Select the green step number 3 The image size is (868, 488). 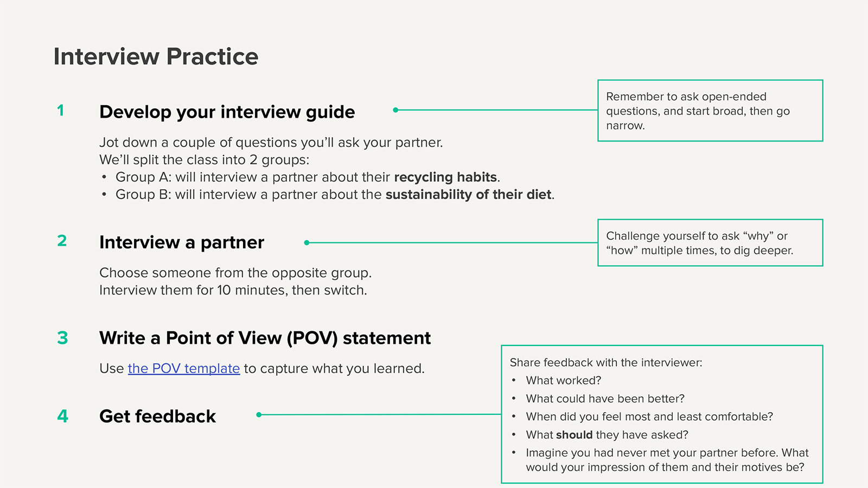tap(62, 338)
